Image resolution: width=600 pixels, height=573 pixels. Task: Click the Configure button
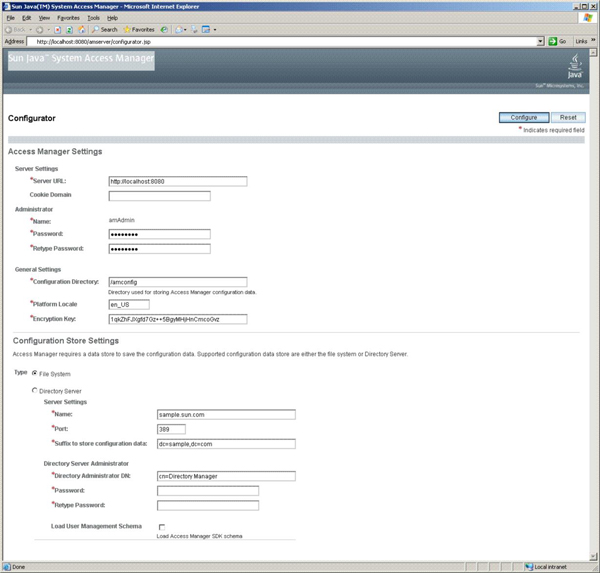click(524, 118)
